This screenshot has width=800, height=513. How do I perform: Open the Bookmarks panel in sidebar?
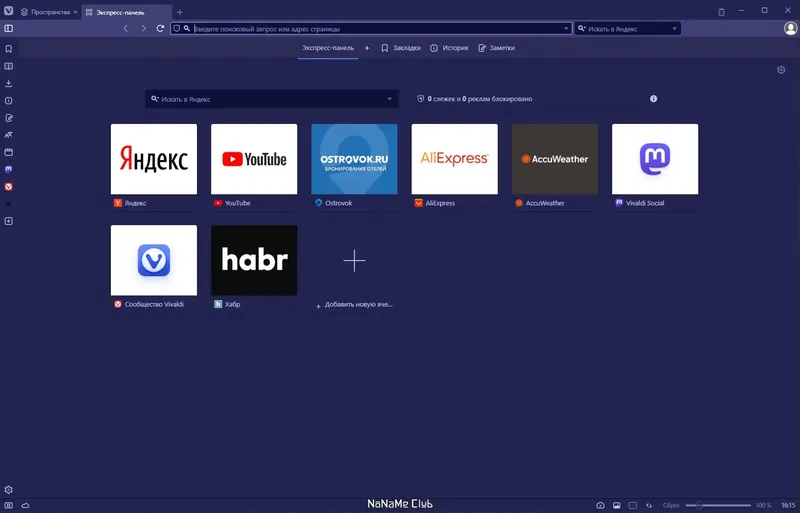9,49
